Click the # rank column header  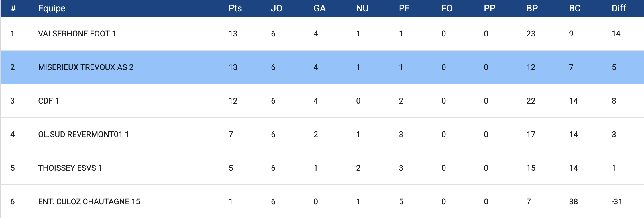point(13,8)
